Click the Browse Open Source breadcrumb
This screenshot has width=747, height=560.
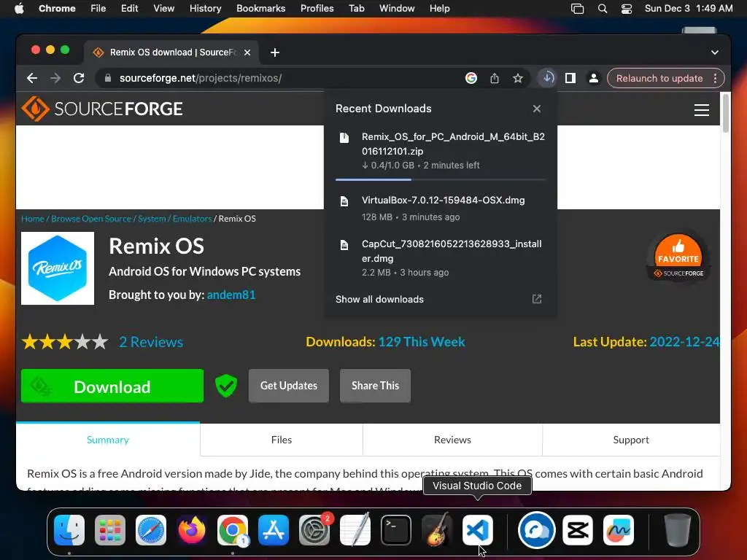click(91, 219)
